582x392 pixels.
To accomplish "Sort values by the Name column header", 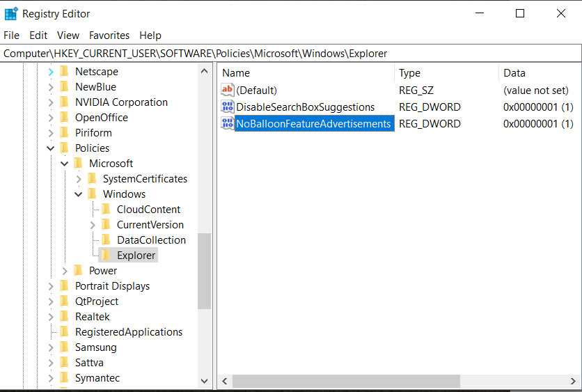I will click(306, 72).
